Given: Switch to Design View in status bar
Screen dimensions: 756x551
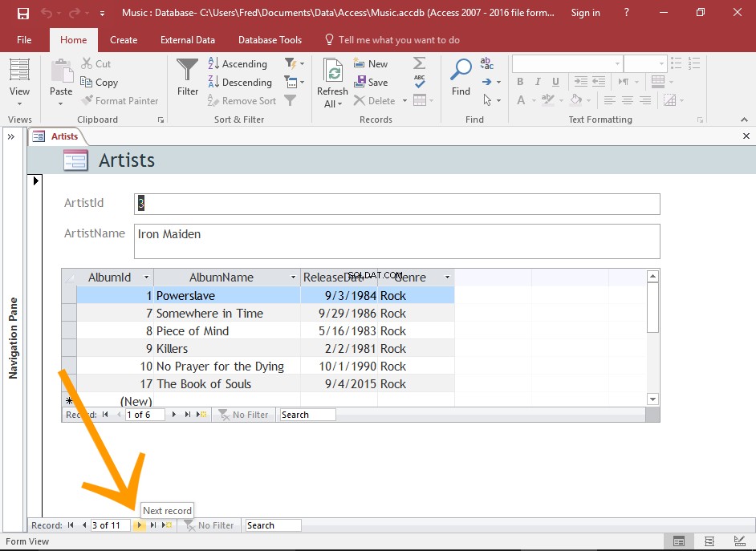Looking at the screenshot, I should pos(740,541).
